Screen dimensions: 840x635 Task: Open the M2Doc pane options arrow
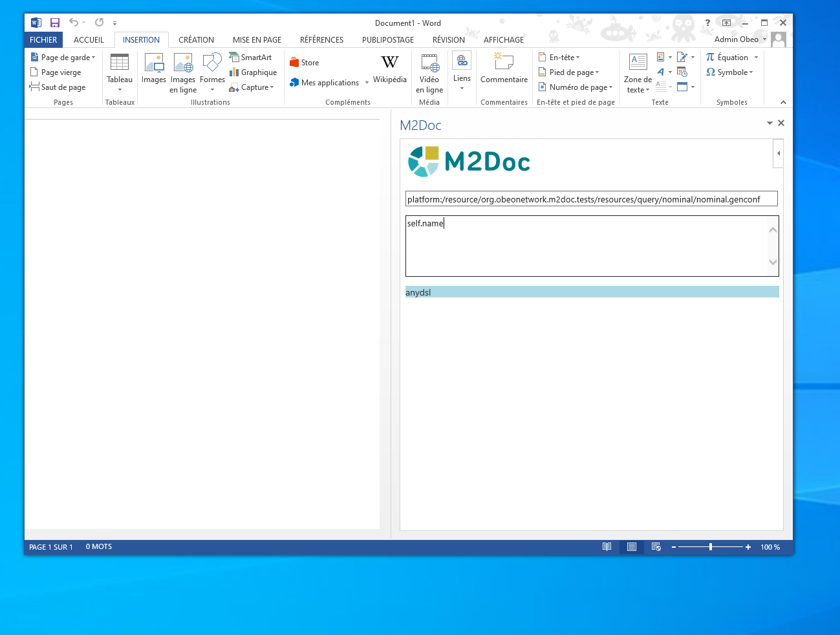point(770,123)
